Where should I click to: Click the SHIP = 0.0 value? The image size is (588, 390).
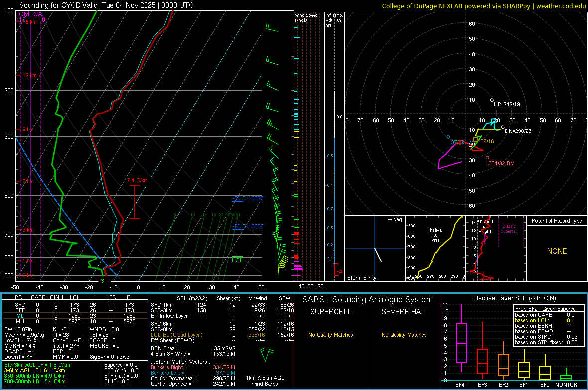point(117,381)
